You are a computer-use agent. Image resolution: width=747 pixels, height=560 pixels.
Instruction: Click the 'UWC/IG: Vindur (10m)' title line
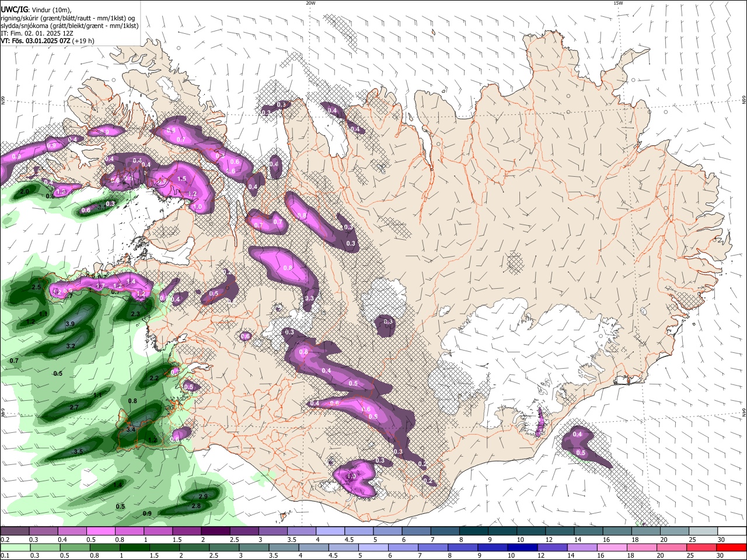[x=36, y=10]
